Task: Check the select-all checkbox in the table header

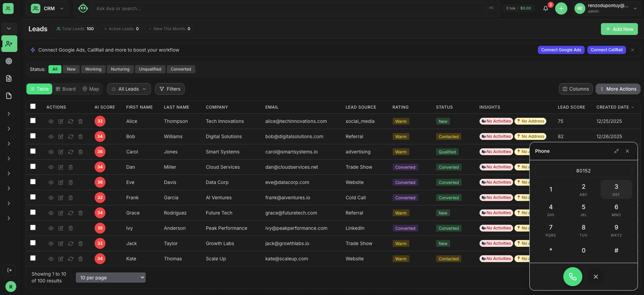Action: click(33, 106)
